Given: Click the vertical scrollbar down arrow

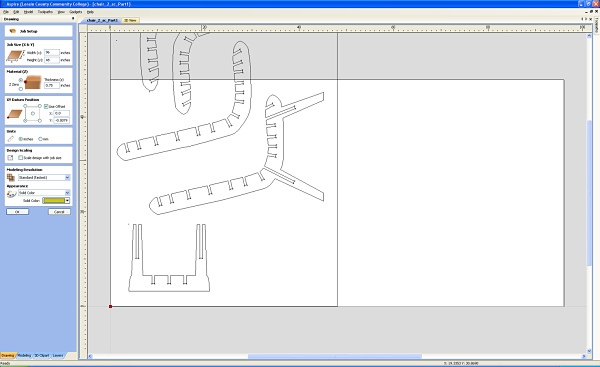Looking at the screenshot, I should click(x=589, y=351).
